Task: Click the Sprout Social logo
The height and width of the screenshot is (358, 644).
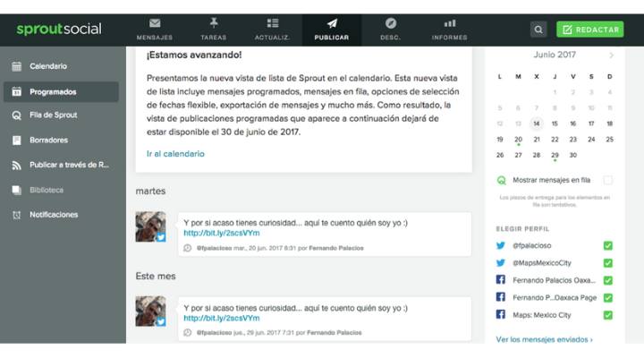Action: click(59, 30)
